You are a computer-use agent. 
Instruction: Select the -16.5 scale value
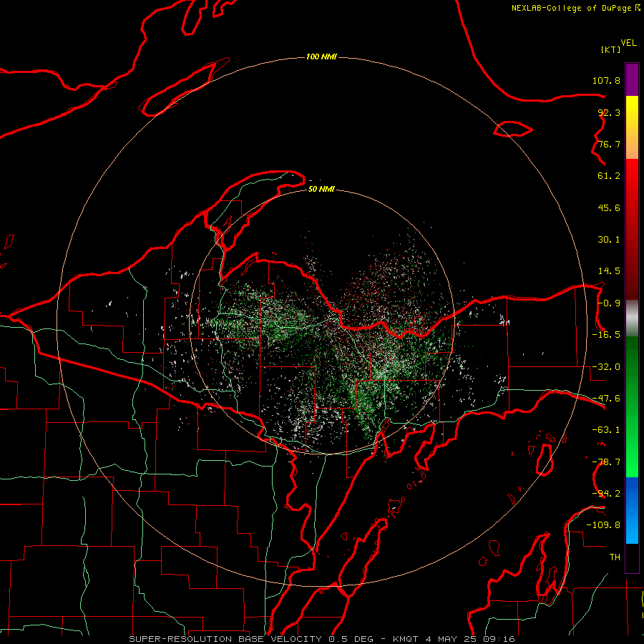[x=606, y=335]
